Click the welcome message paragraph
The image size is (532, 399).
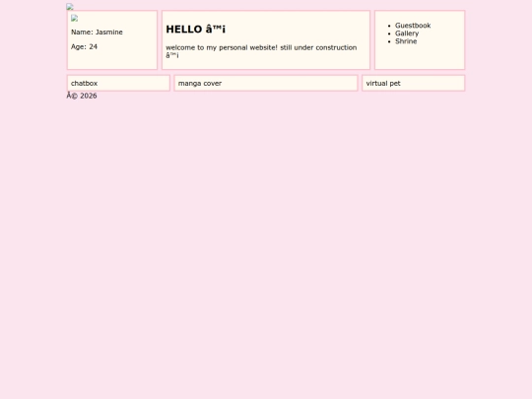[261, 51]
